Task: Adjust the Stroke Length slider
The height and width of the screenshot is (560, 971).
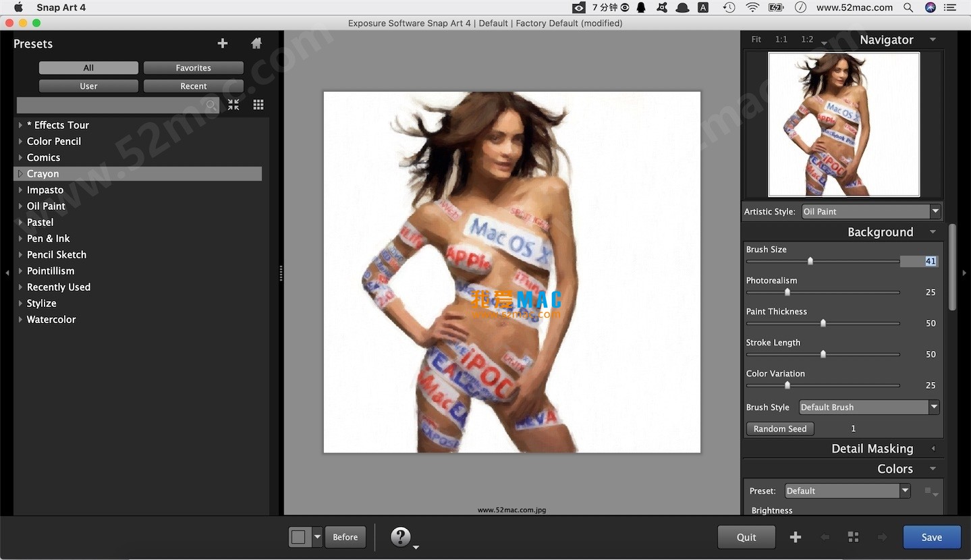Action: [823, 354]
